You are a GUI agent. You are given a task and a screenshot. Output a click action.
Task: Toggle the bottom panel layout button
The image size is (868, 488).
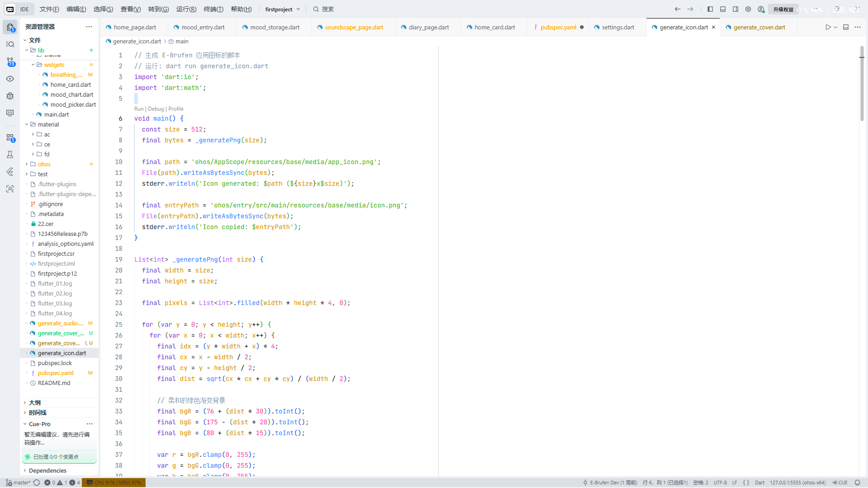tap(723, 9)
